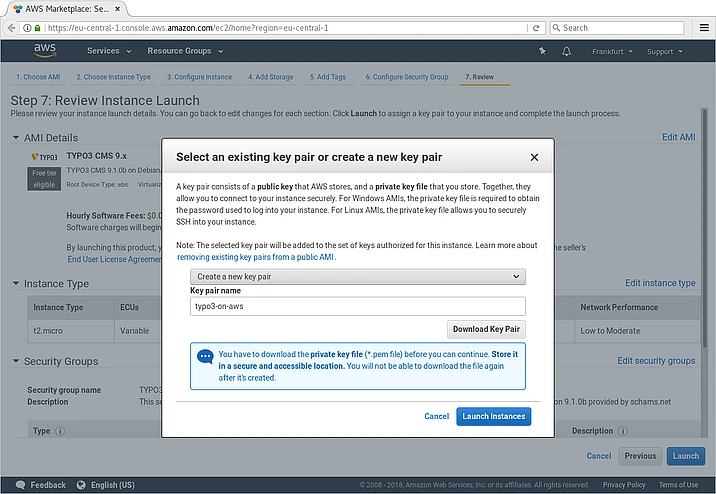This screenshot has height=494, width=716.
Task: Click the pin shortcut icon in navbar
Action: point(542,51)
